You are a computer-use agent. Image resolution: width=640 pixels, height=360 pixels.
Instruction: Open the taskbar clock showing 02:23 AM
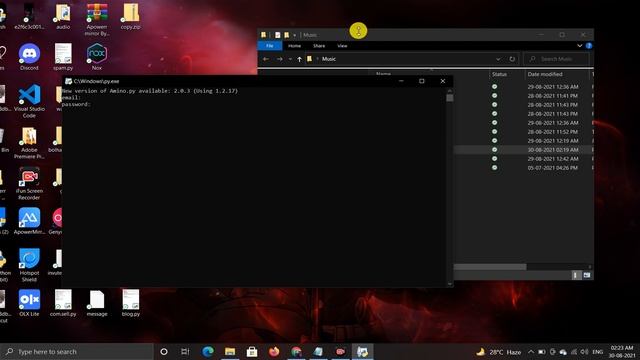[622, 351]
